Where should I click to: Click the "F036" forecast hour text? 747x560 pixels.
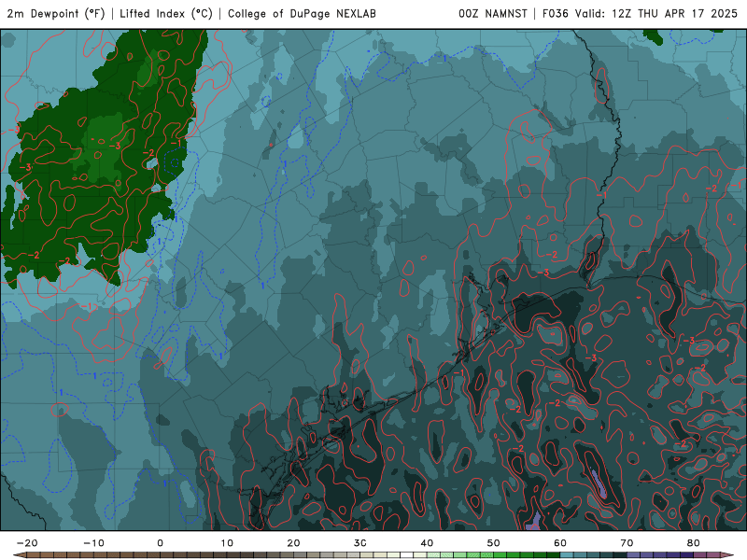click(556, 14)
